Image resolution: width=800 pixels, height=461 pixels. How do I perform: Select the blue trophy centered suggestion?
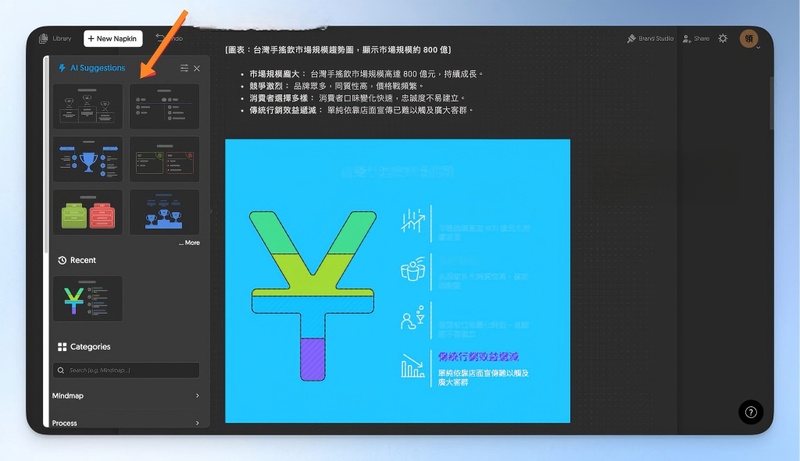(x=88, y=159)
